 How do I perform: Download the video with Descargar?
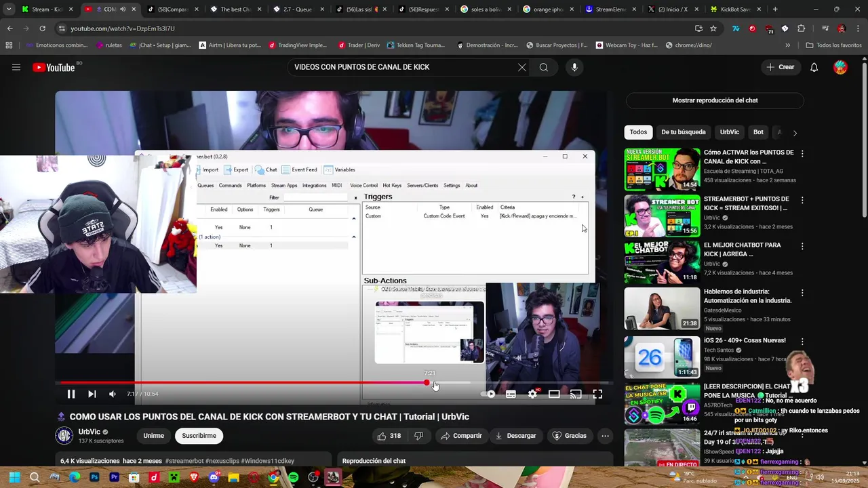[x=515, y=436]
